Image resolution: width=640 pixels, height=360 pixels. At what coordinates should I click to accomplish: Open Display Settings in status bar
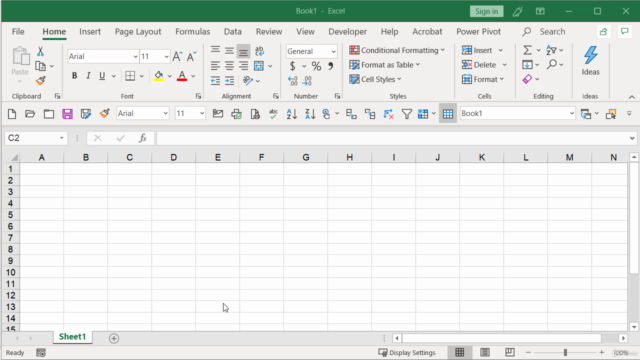407,352
